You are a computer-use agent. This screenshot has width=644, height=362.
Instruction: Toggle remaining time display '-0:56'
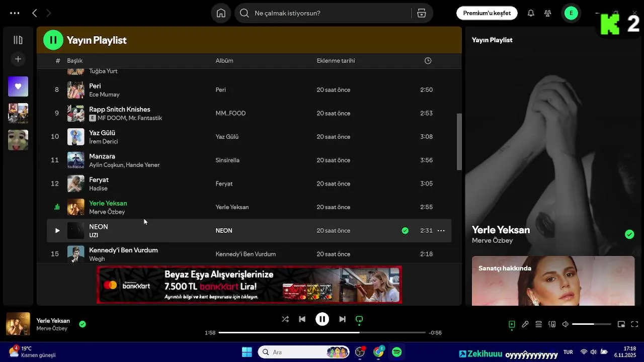435,333
